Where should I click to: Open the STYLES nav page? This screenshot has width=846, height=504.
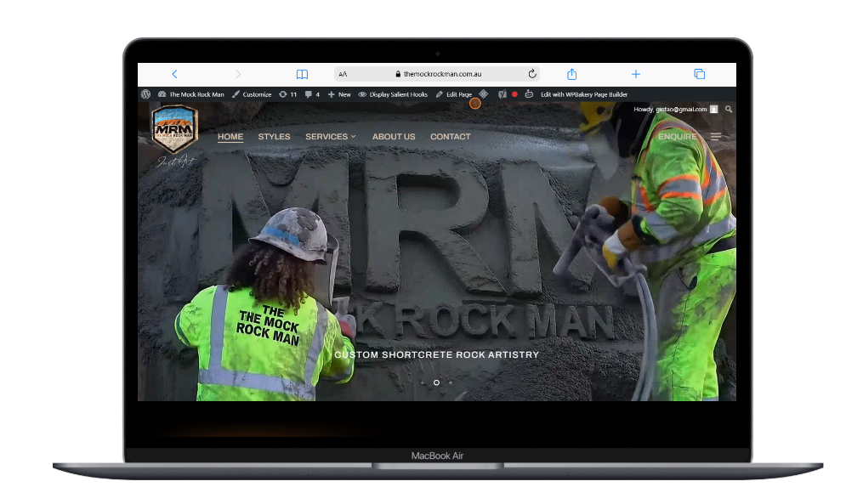(274, 137)
